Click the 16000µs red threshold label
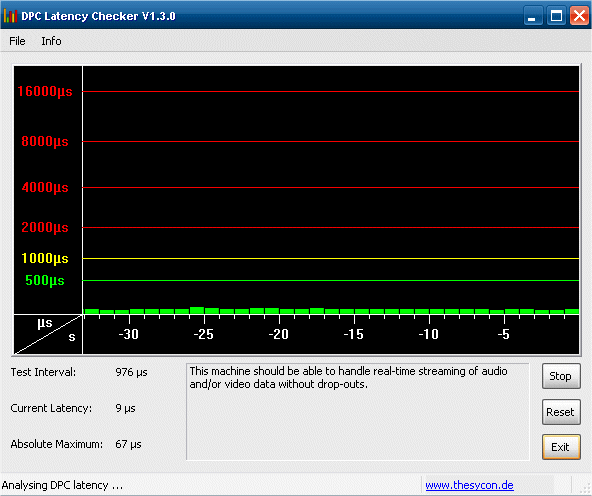The width and height of the screenshot is (592, 496). [x=45, y=91]
